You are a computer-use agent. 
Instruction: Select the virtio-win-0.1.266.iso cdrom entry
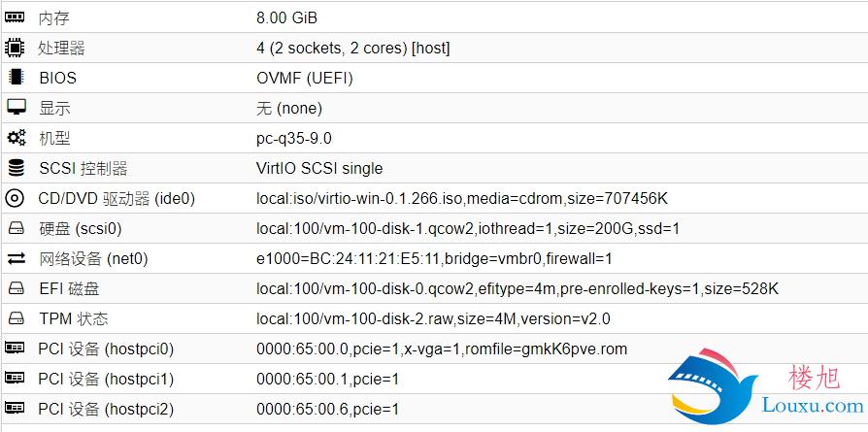click(462, 198)
